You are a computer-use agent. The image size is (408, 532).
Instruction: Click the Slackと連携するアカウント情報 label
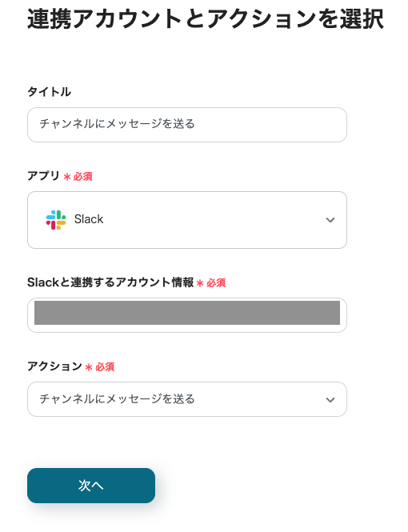[x=110, y=282]
